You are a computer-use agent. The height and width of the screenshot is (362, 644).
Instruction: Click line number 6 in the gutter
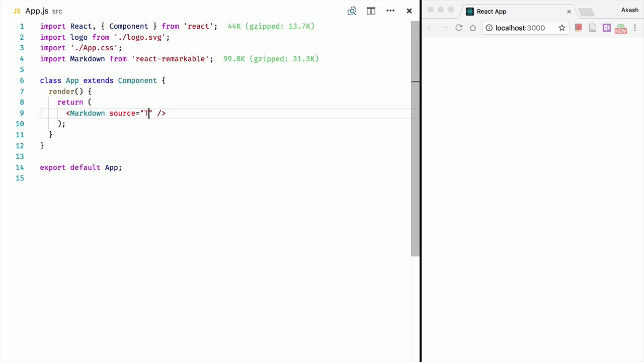coord(22,80)
